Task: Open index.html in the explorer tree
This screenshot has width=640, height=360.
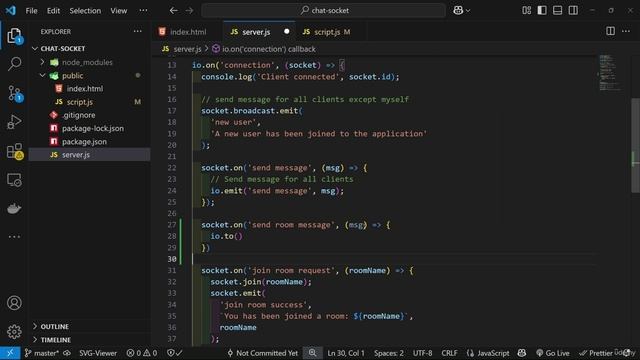Action: [x=84, y=89]
